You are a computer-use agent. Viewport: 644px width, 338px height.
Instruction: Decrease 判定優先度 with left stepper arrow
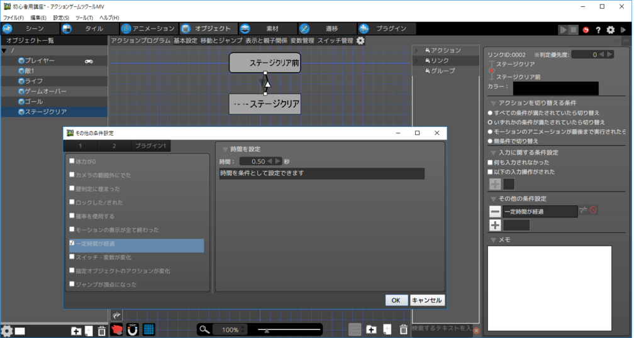[x=601, y=55]
